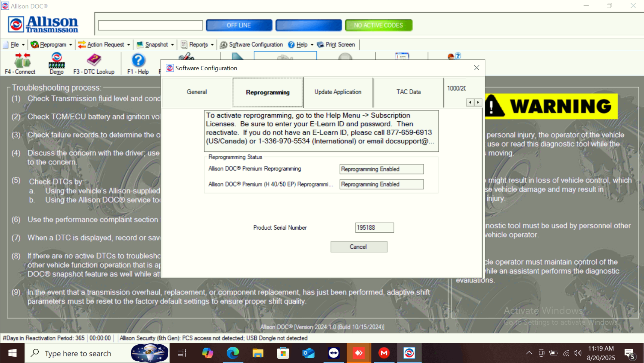Click the 'Days in Reactivation Period: 365' status
Image resolution: width=644 pixels, height=363 pixels.
click(44, 338)
